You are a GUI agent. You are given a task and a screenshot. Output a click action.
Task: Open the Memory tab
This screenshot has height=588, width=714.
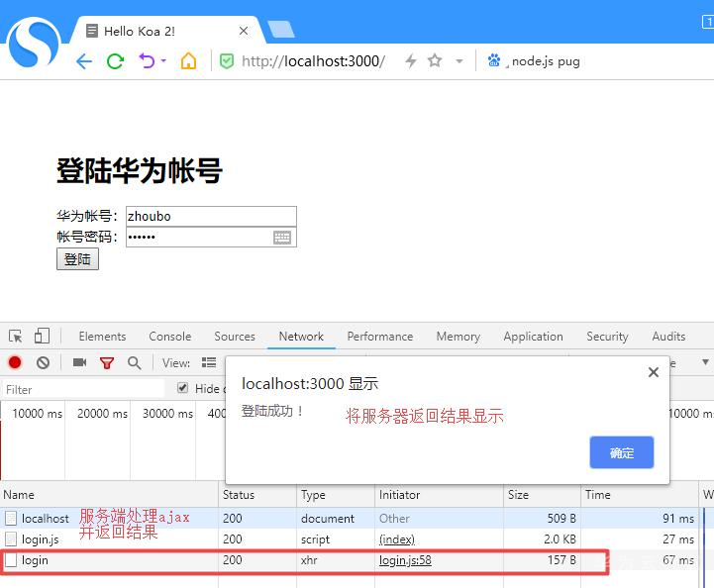pyautogui.click(x=459, y=337)
